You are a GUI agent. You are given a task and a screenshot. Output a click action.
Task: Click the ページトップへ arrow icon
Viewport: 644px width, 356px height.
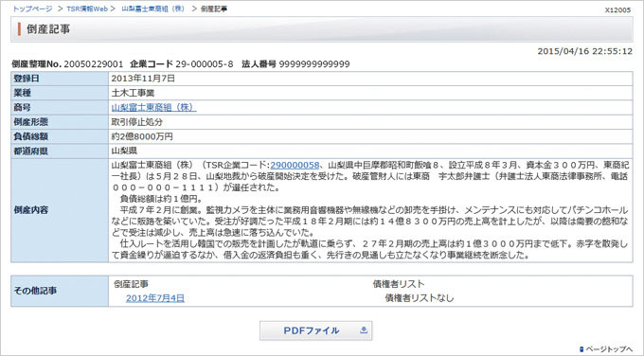click(x=581, y=349)
